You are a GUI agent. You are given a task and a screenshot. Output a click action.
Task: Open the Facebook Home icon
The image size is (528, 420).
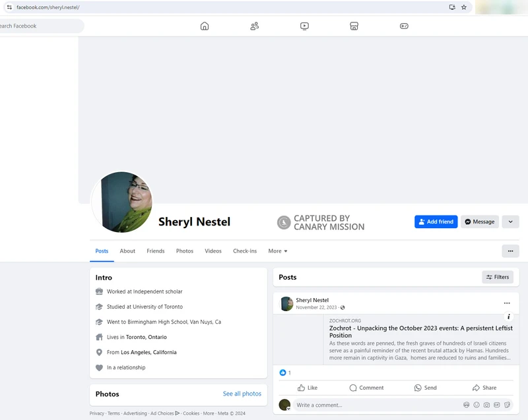[x=205, y=26]
